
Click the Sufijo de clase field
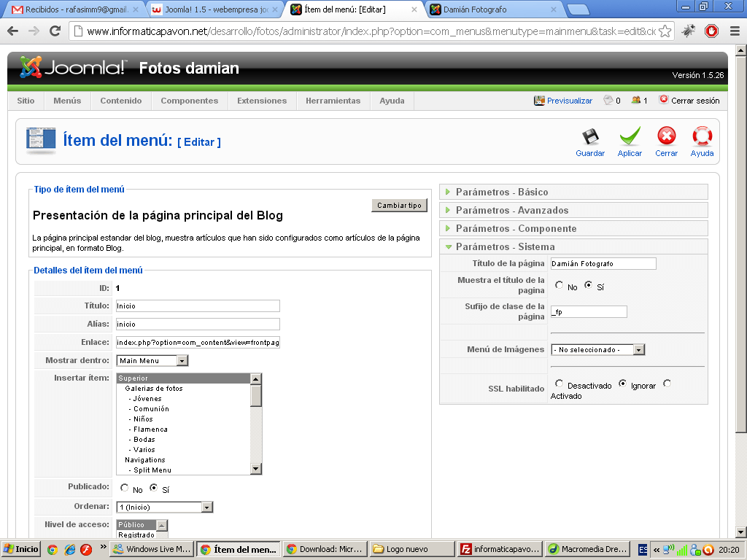589,311
